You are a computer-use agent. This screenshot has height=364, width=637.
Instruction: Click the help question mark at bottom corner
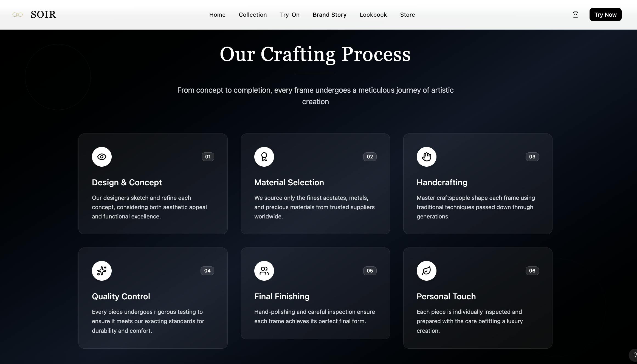pyautogui.click(x=634, y=355)
